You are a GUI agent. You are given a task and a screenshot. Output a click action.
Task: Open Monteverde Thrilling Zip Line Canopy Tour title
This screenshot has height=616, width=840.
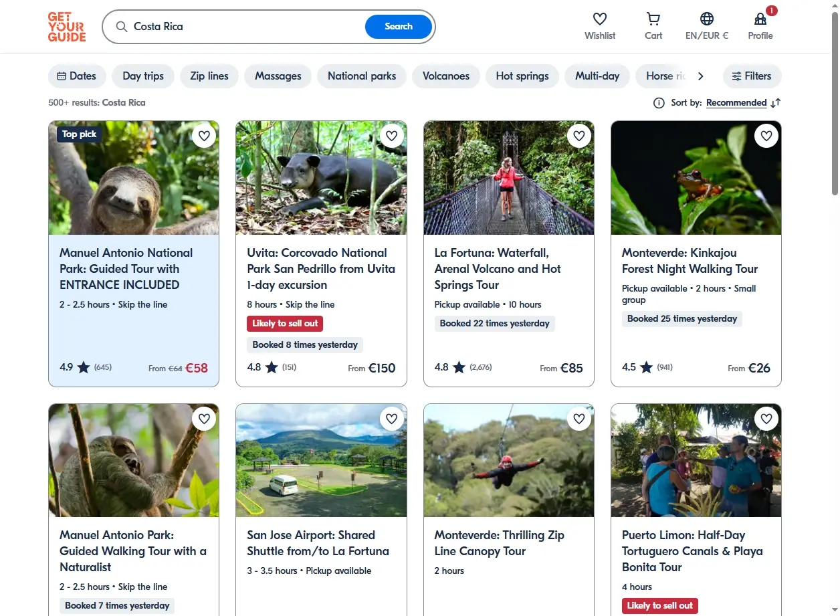point(500,543)
